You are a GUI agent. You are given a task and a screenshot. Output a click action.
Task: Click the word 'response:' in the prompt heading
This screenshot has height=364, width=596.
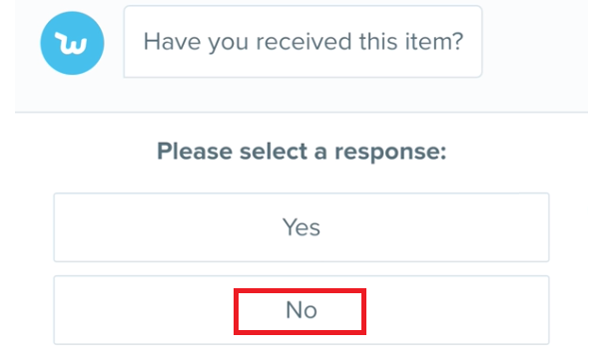click(390, 153)
